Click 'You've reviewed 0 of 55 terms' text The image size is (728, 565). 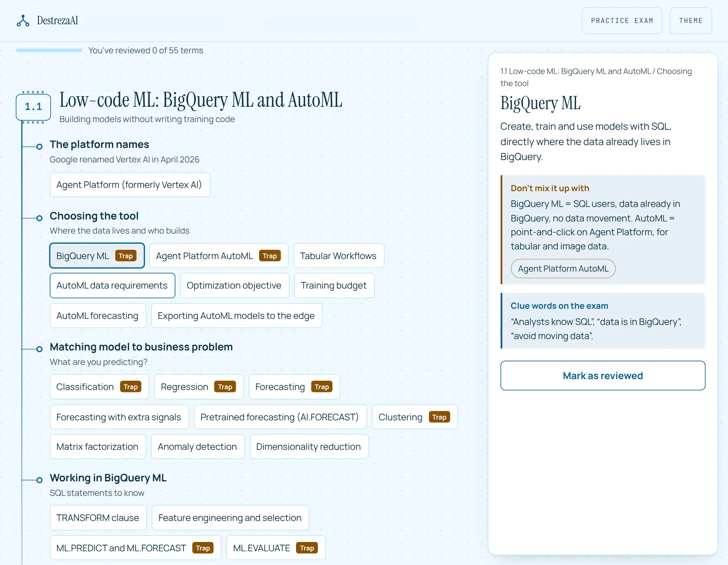click(146, 51)
